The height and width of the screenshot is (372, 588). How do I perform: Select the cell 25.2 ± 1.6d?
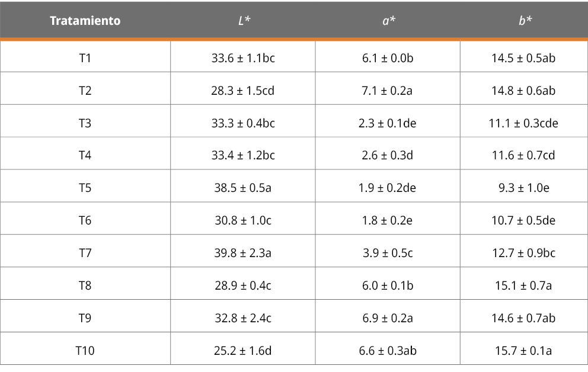[242, 351]
